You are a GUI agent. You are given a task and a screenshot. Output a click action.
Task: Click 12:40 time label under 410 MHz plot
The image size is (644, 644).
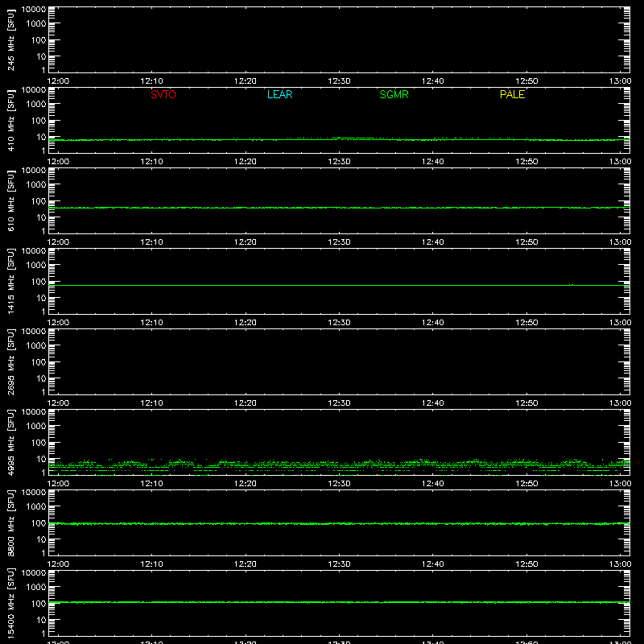tap(433, 162)
